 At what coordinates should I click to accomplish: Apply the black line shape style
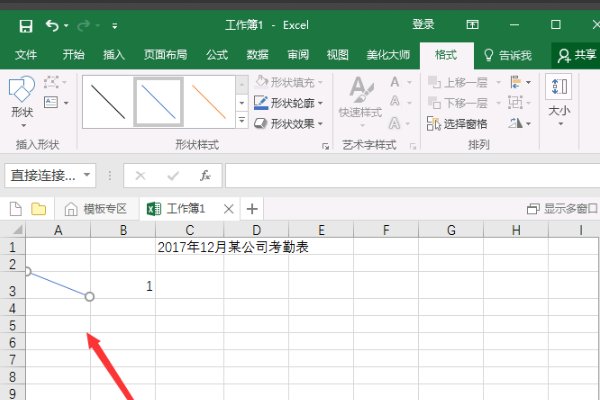tap(108, 102)
